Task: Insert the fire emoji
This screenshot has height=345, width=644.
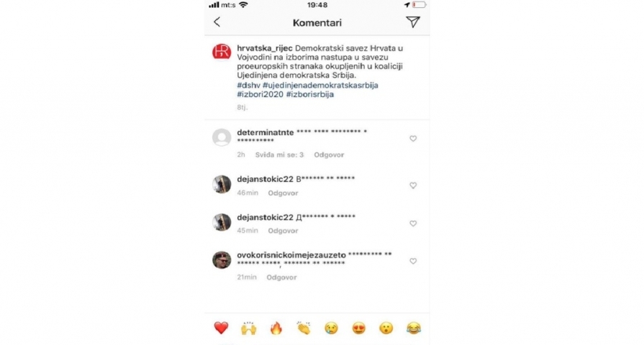Action: click(276, 328)
